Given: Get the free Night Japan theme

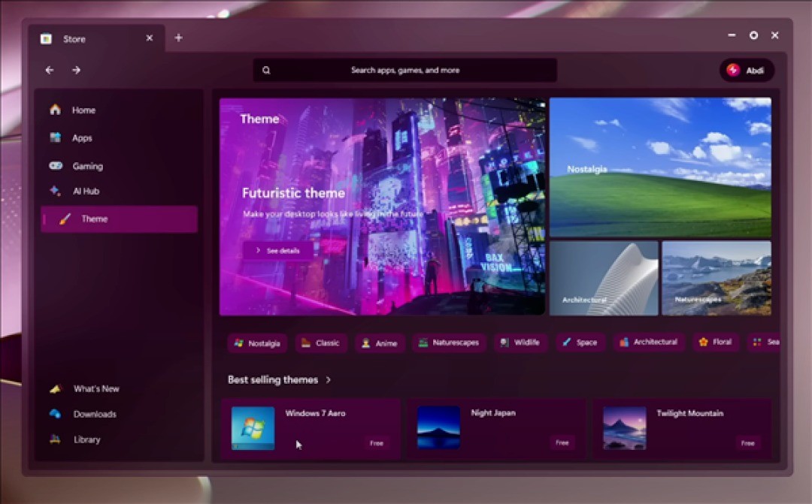Looking at the screenshot, I should click(x=562, y=443).
